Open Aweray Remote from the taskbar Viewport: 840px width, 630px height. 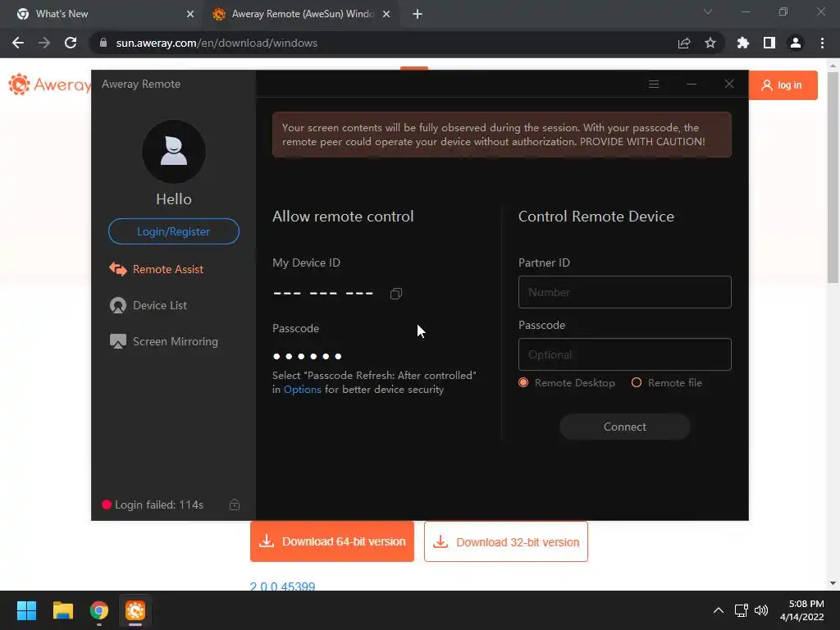[135, 610]
